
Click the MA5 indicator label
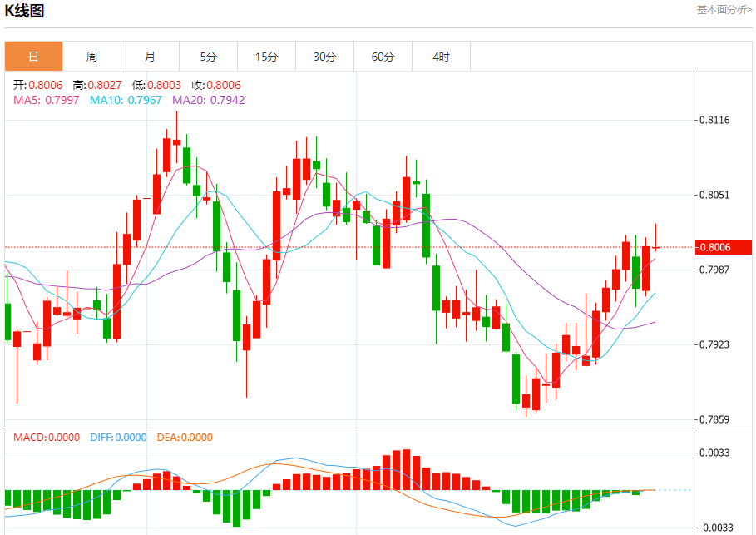pos(47,100)
